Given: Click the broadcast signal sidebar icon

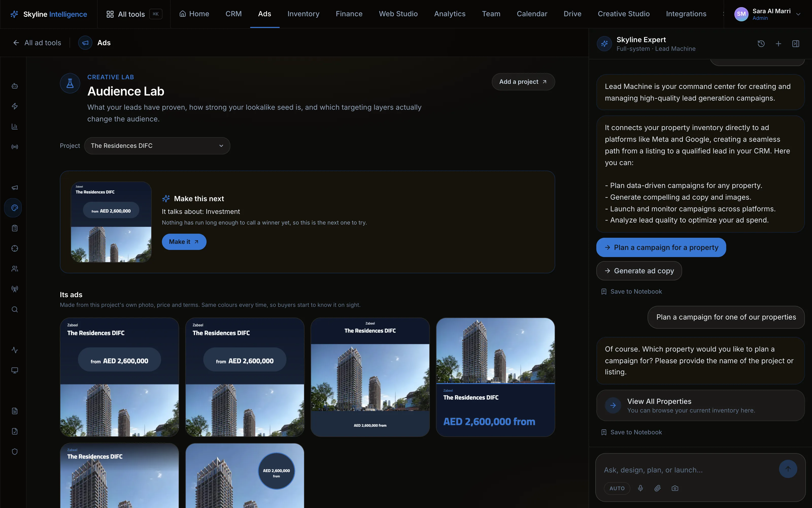Looking at the screenshot, I should pos(14,147).
